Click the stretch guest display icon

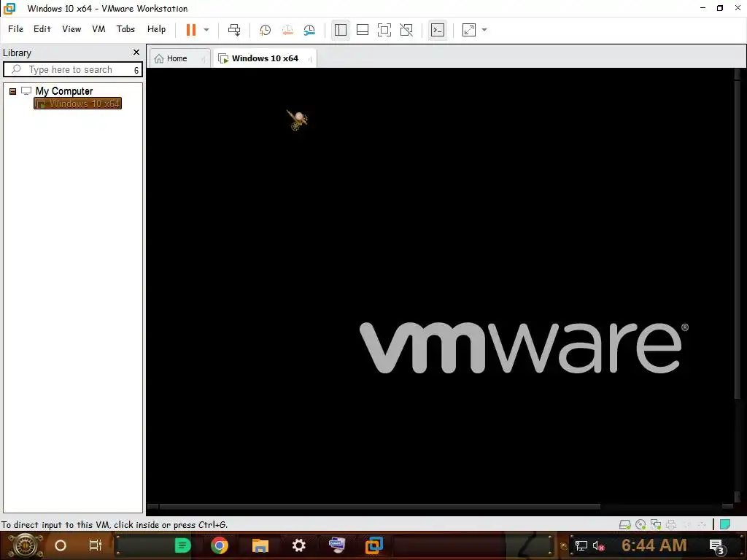469,30
